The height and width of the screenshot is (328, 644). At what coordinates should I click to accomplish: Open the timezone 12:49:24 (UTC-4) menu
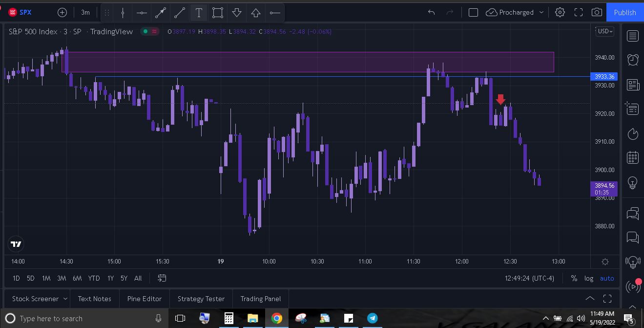coord(529,278)
